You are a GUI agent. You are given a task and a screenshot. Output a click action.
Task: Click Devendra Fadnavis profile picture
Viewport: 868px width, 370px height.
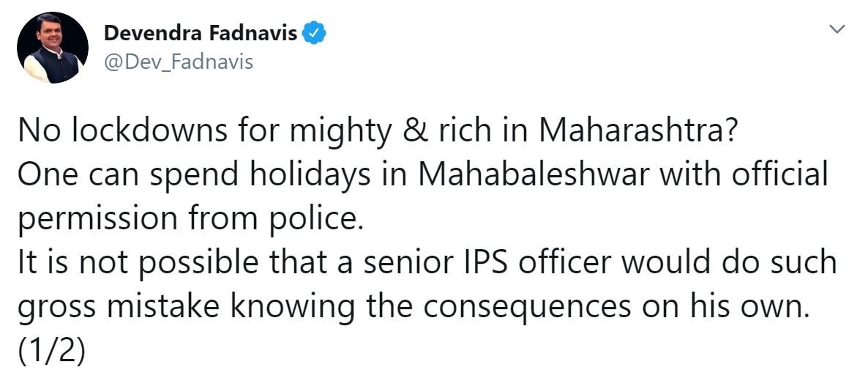click(x=52, y=48)
